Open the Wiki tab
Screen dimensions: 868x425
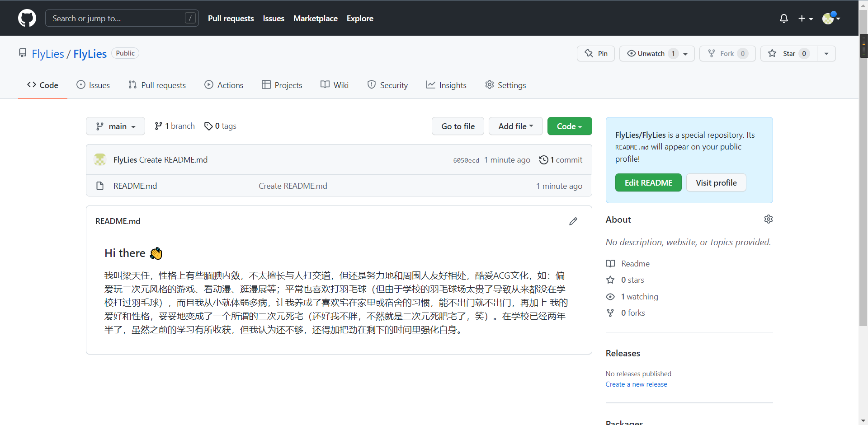(x=335, y=85)
